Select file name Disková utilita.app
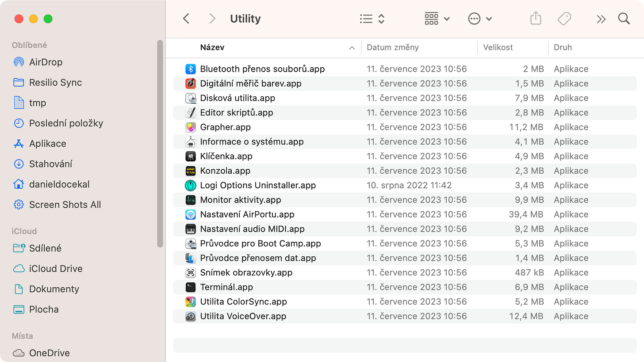The height and width of the screenshot is (362, 644). coord(238,98)
